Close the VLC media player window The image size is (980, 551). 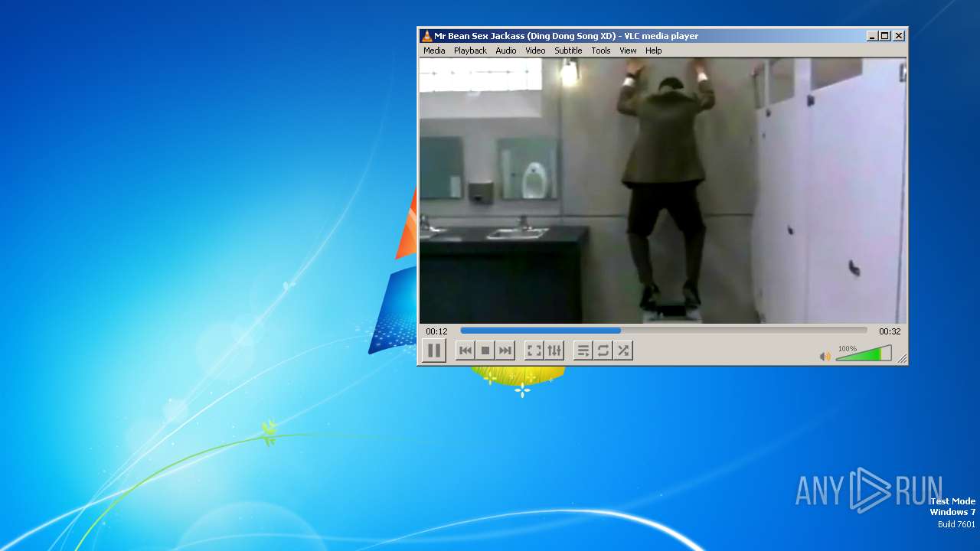point(899,36)
